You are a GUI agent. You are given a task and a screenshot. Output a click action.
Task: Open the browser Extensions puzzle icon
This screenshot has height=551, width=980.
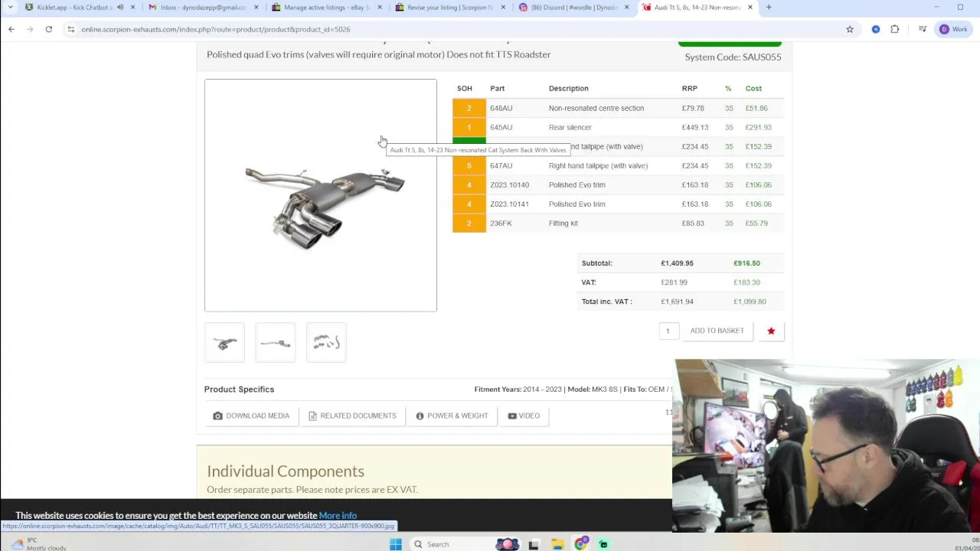[x=894, y=29]
